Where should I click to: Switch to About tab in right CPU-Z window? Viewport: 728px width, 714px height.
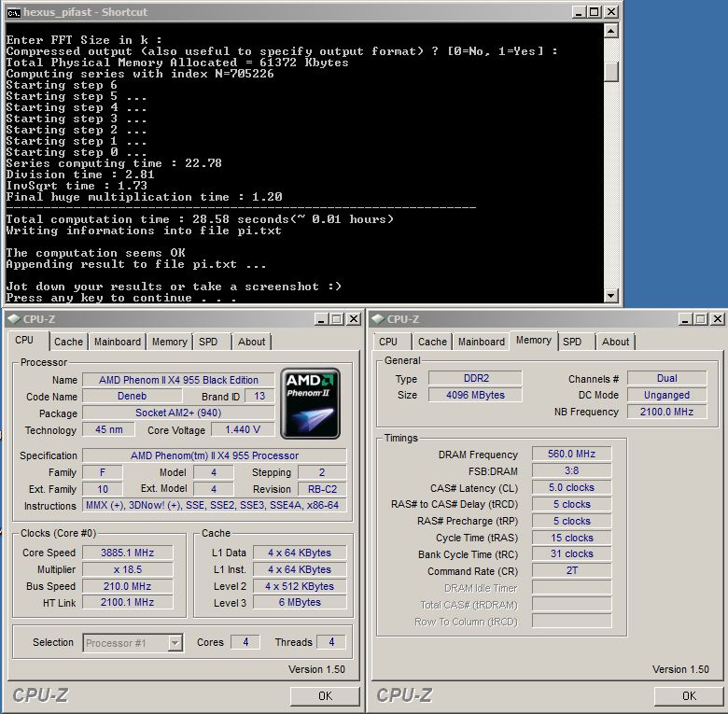tap(615, 342)
